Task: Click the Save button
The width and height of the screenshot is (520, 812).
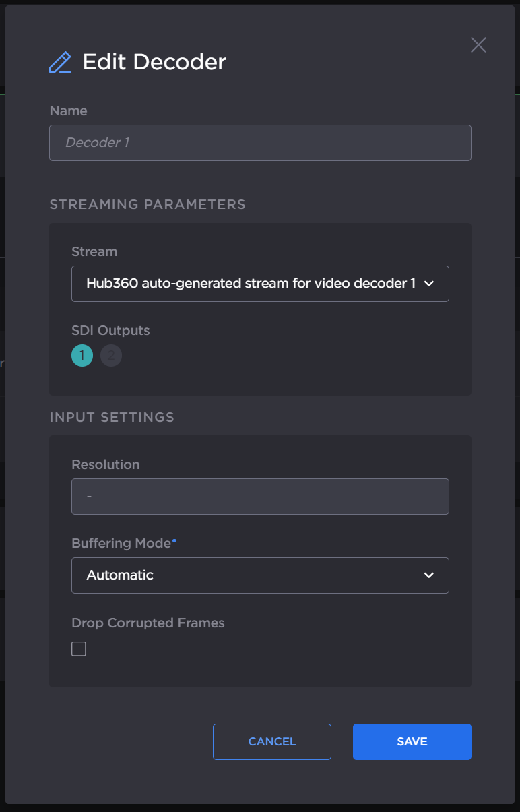Action: click(x=412, y=742)
